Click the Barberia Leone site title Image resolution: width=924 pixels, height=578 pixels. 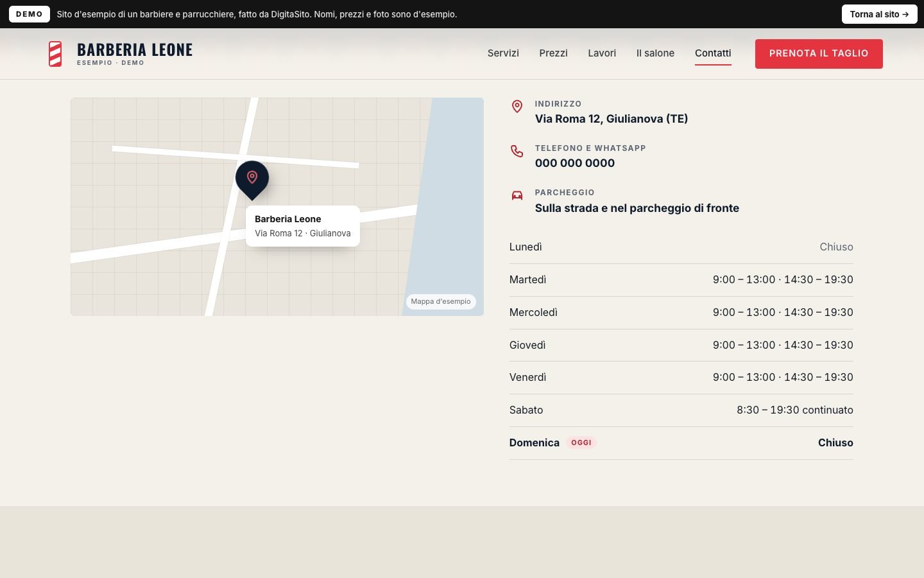[135, 50]
